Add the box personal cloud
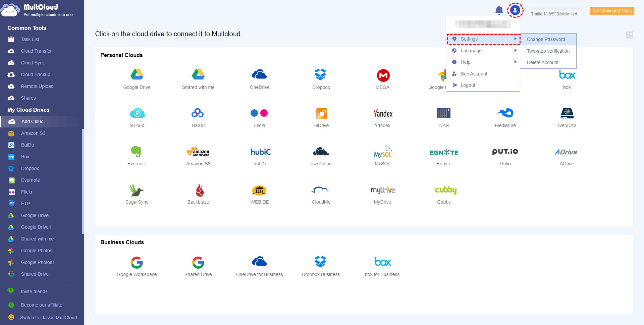 [567, 75]
